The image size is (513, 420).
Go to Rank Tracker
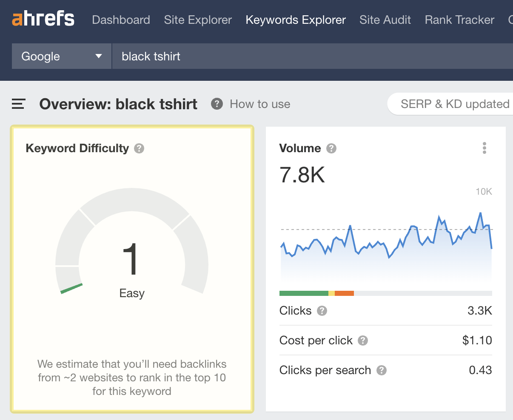[459, 20]
